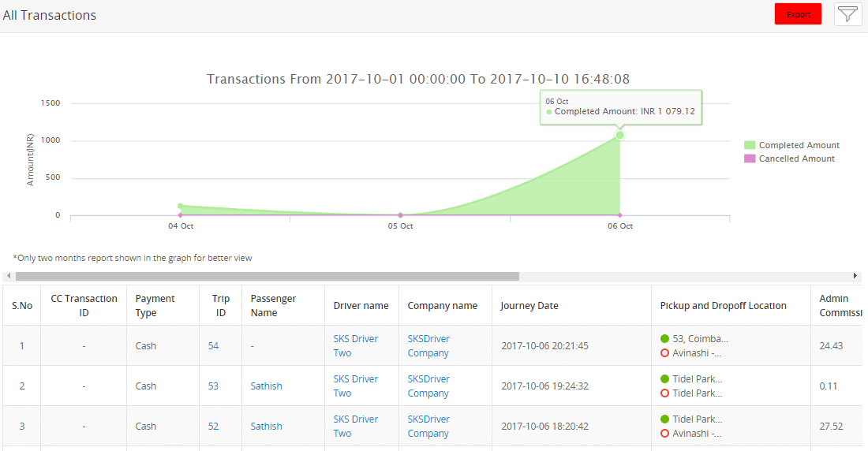Open SKSDriver Company link in row 3
Screen dimensions: 868x451
[428, 427]
